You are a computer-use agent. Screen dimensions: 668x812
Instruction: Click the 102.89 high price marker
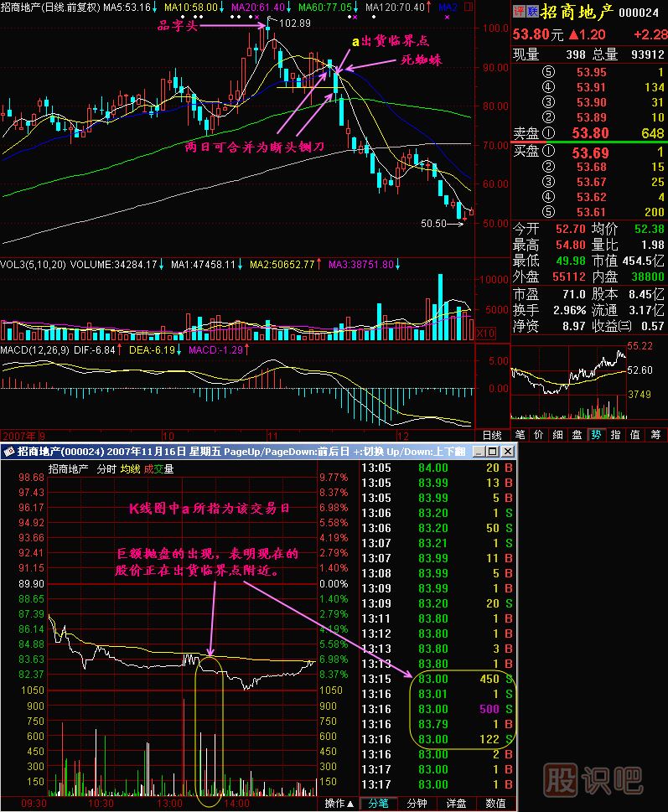293,23
